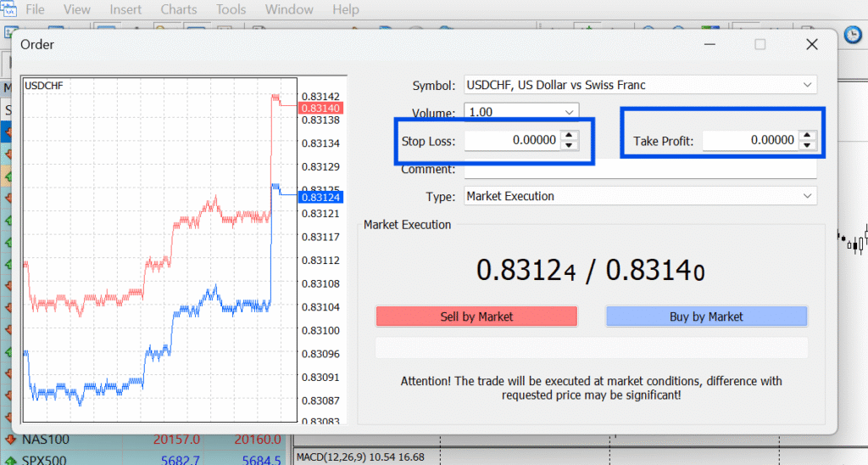868x465 pixels.
Task: Open the Type dropdown showing Market Execution
Action: [640, 196]
